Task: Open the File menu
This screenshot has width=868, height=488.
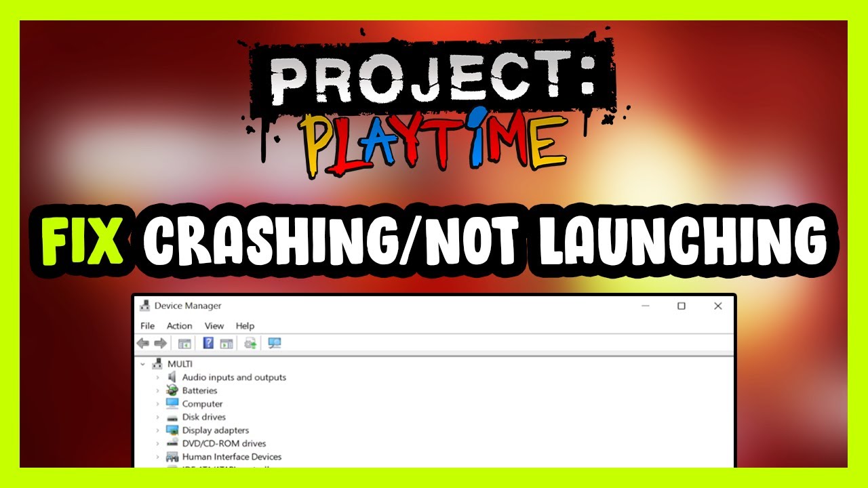Action: tap(147, 325)
